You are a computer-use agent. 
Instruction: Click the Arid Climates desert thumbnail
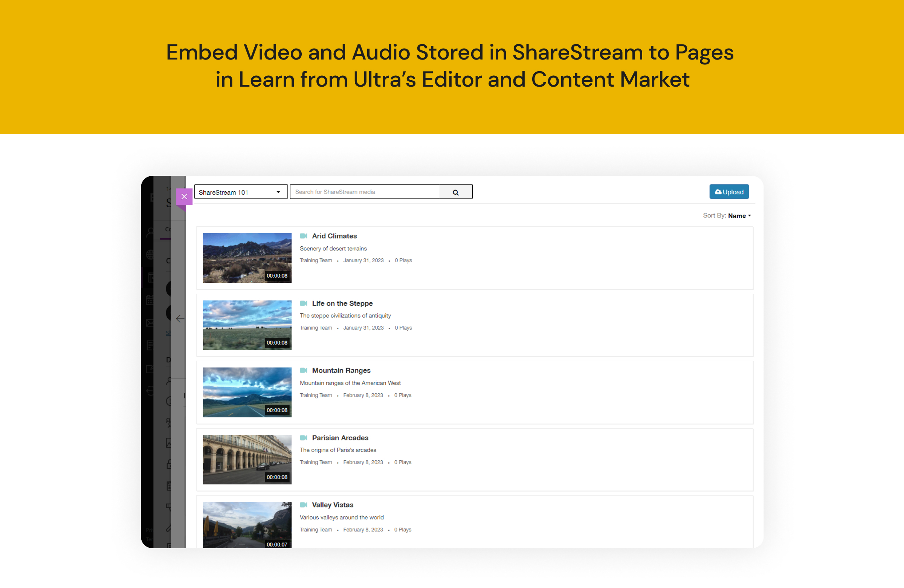(x=247, y=258)
